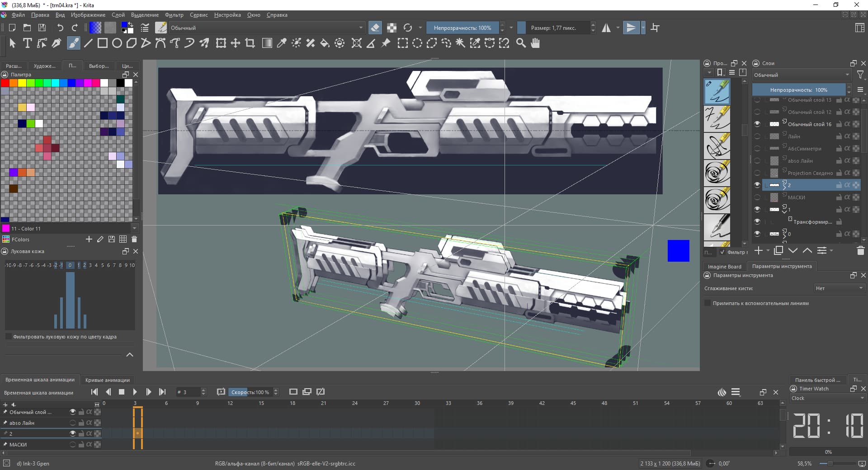
Task: Select the Text tool
Action: coord(27,43)
